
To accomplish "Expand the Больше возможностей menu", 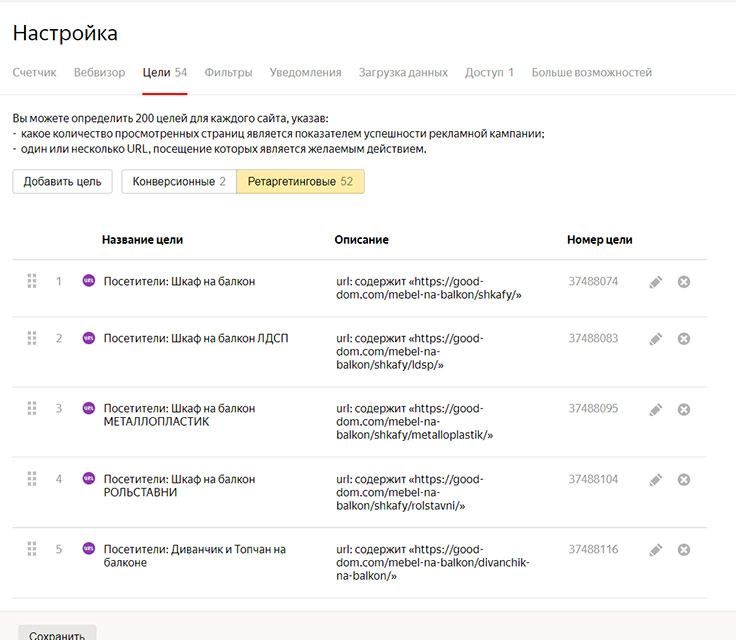I will pyautogui.click(x=591, y=73).
